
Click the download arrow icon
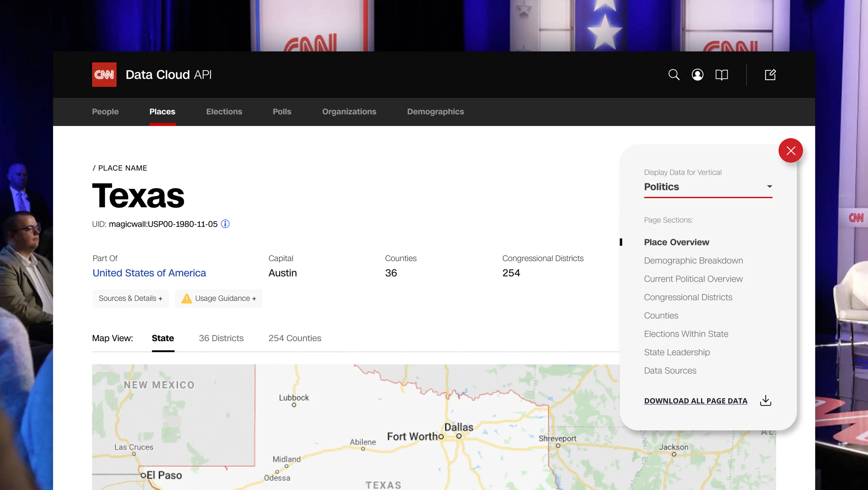(x=765, y=400)
